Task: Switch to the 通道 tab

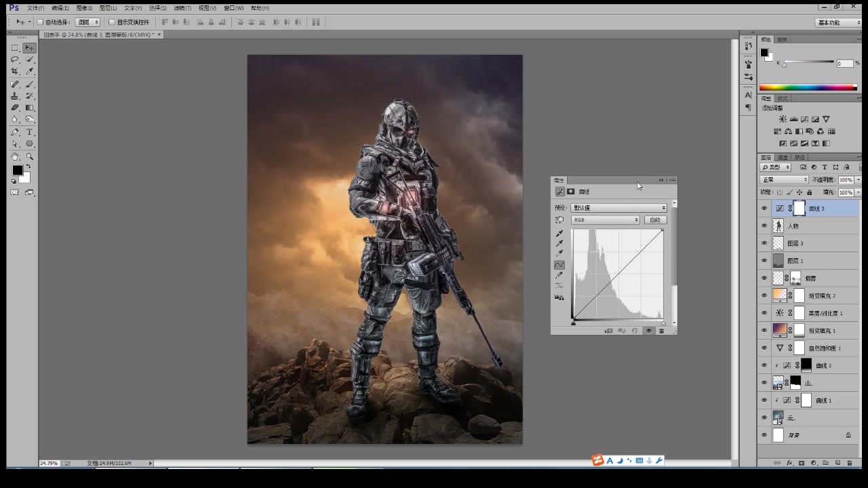Action: (782, 157)
